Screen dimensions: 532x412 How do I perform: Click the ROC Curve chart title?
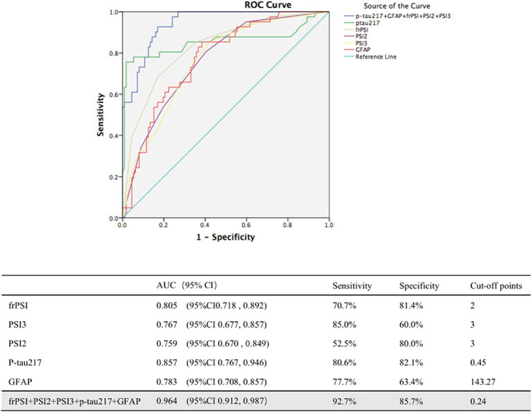coord(268,5)
